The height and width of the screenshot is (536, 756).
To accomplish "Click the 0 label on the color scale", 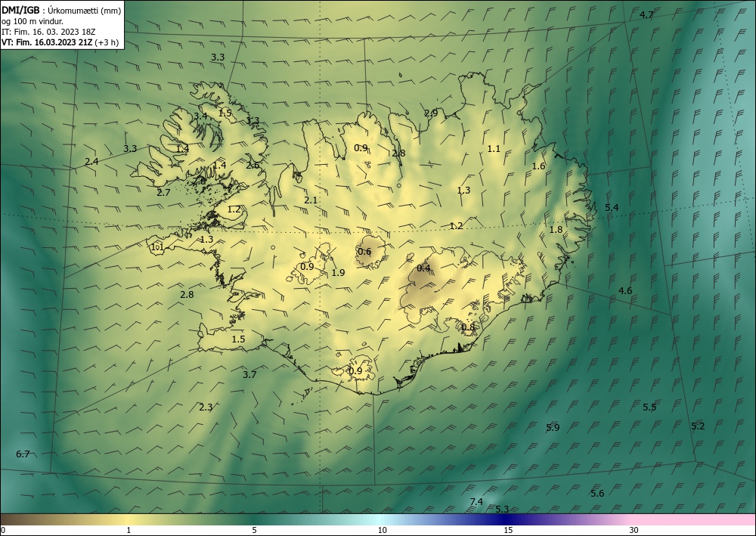I will click(3, 530).
